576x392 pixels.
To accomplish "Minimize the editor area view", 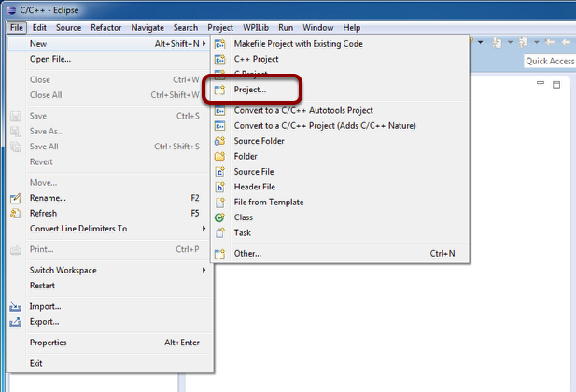I will coord(541,83).
